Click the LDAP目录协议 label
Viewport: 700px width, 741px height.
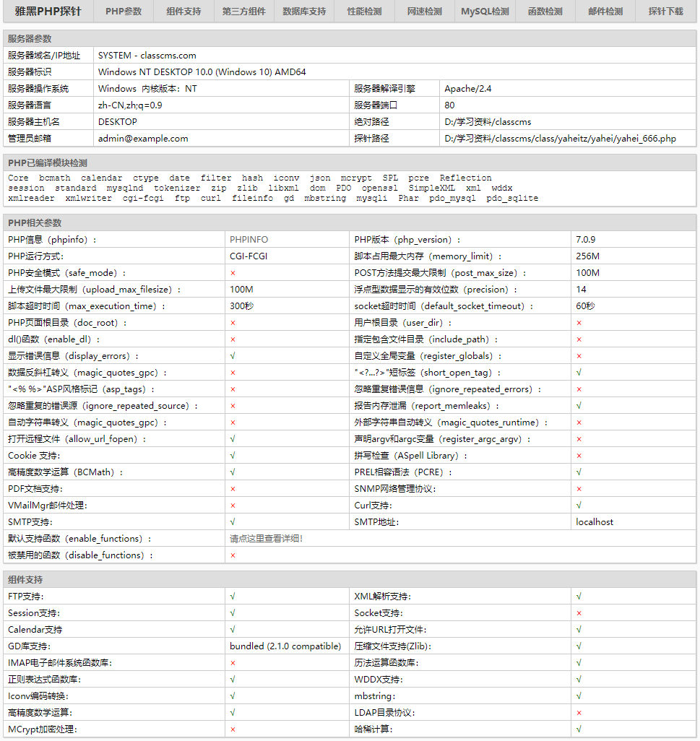point(385,713)
